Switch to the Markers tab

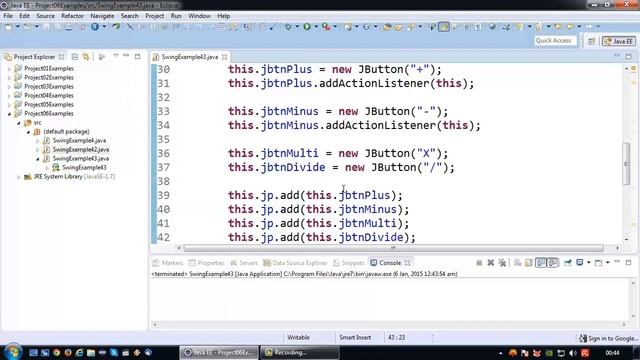[x=168, y=263]
